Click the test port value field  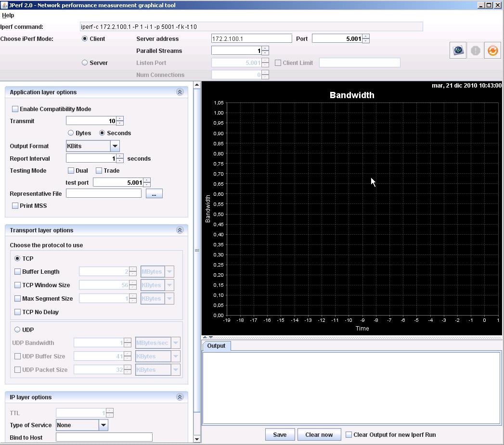(118, 182)
